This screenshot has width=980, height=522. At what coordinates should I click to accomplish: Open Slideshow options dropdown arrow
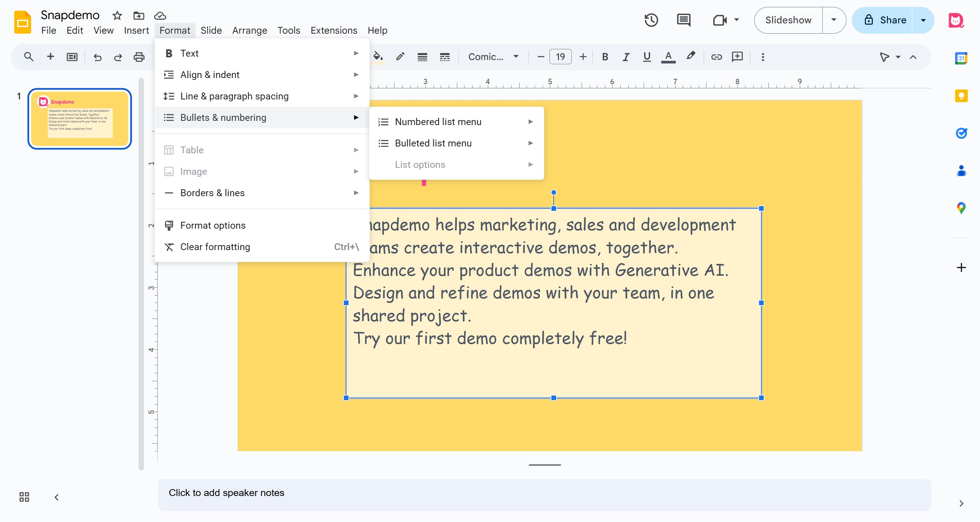click(833, 20)
